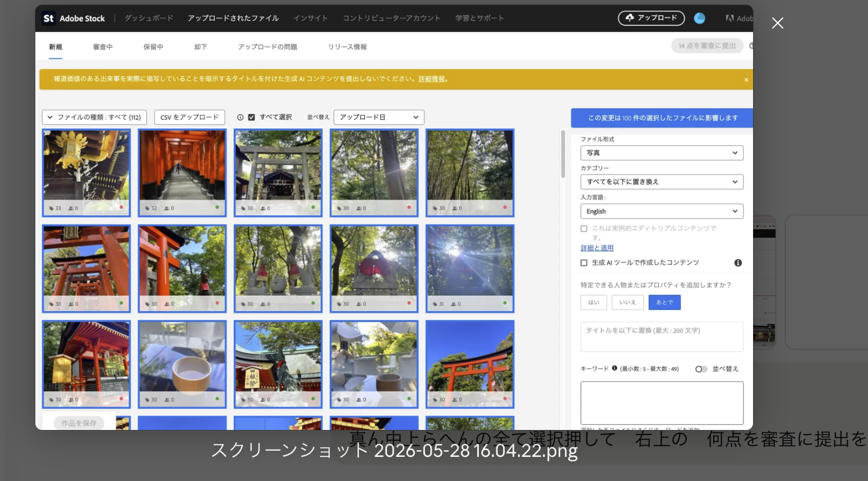Open the ファイル形式 dropdown showing 写真
Screen dimensions: 868x481
(662, 153)
